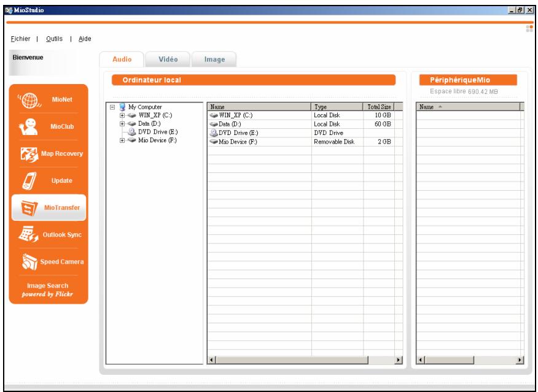Image resolution: width=538 pixels, height=392 pixels.
Task: Open MioNet text button in sidebar
Action: coord(62,99)
